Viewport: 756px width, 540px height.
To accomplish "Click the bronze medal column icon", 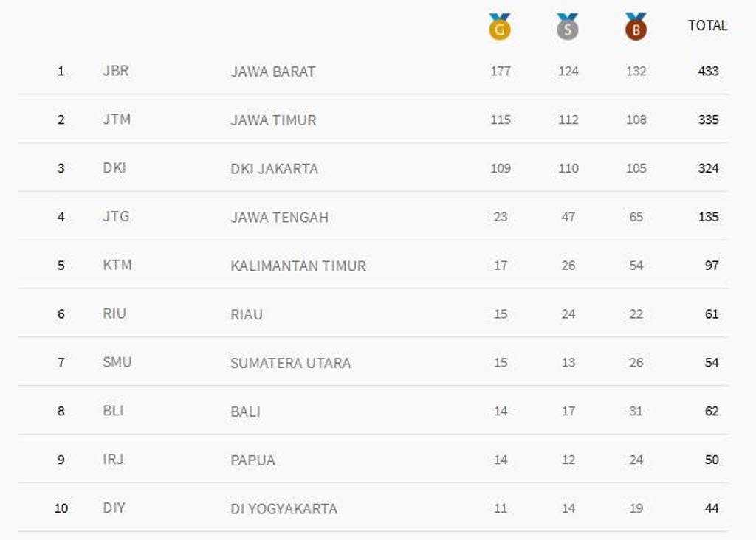I will point(636,27).
